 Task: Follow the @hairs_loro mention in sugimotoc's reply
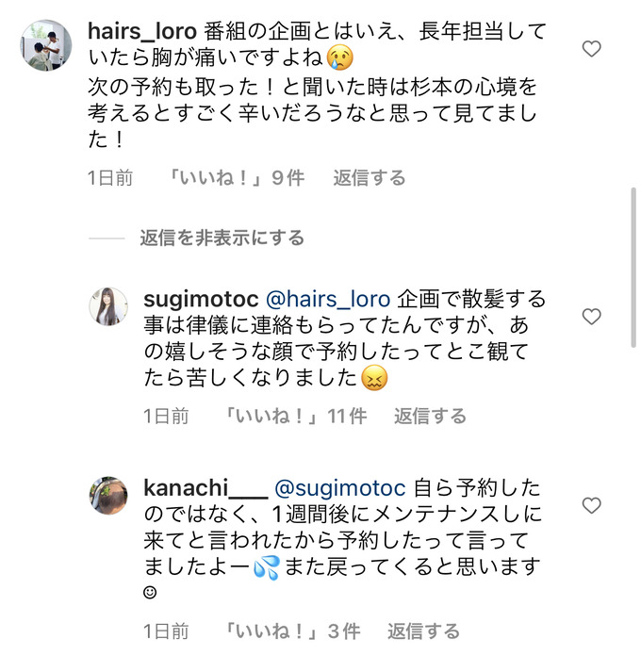tap(328, 299)
